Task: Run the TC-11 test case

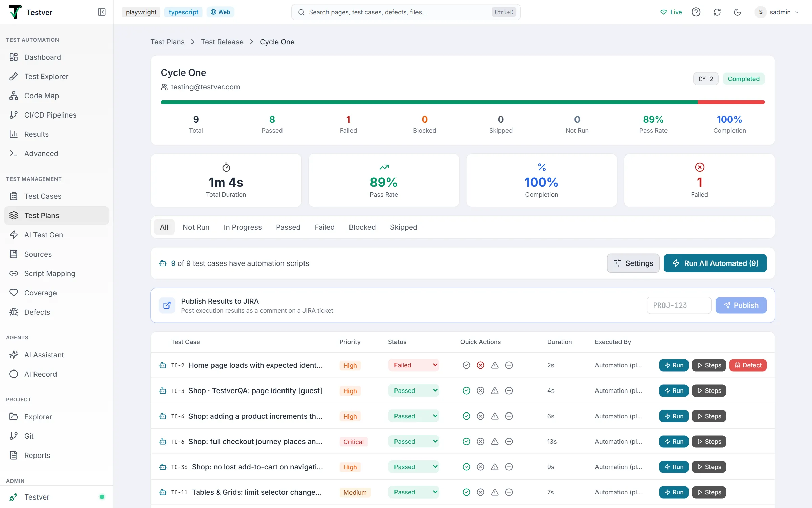Action: point(674,492)
